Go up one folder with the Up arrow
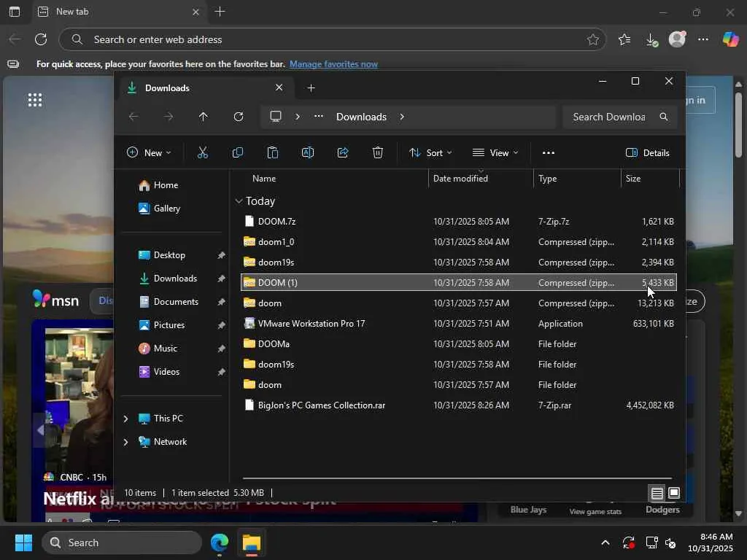The height and width of the screenshot is (560, 747). point(204,117)
